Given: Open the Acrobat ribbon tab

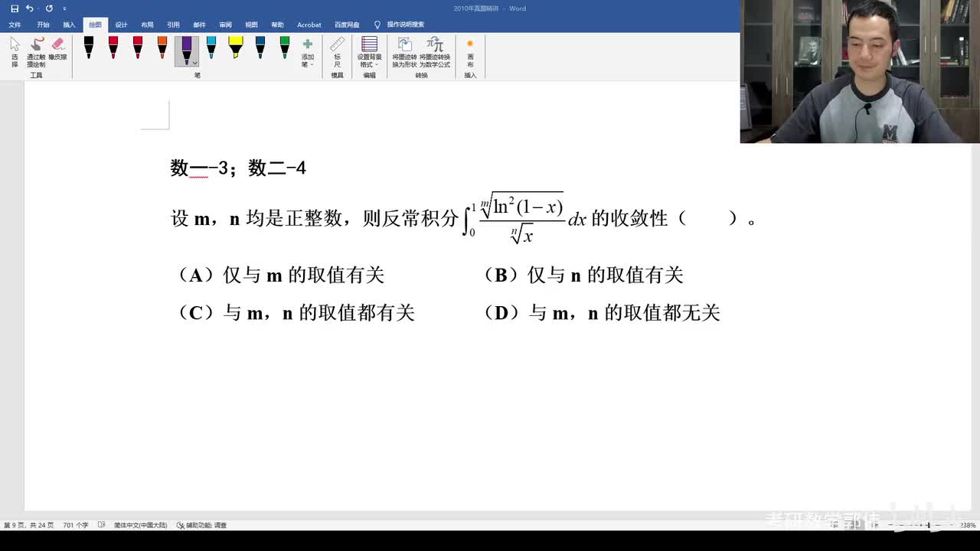Looking at the screenshot, I should [x=309, y=25].
